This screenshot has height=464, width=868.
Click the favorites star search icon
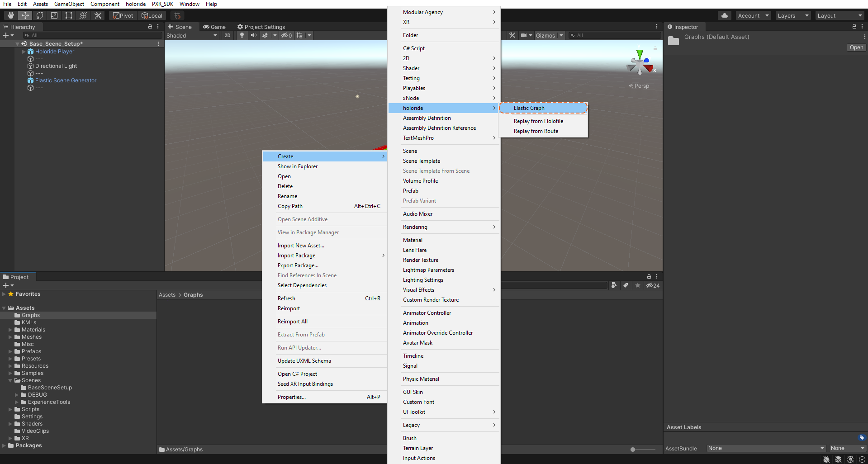pos(637,285)
